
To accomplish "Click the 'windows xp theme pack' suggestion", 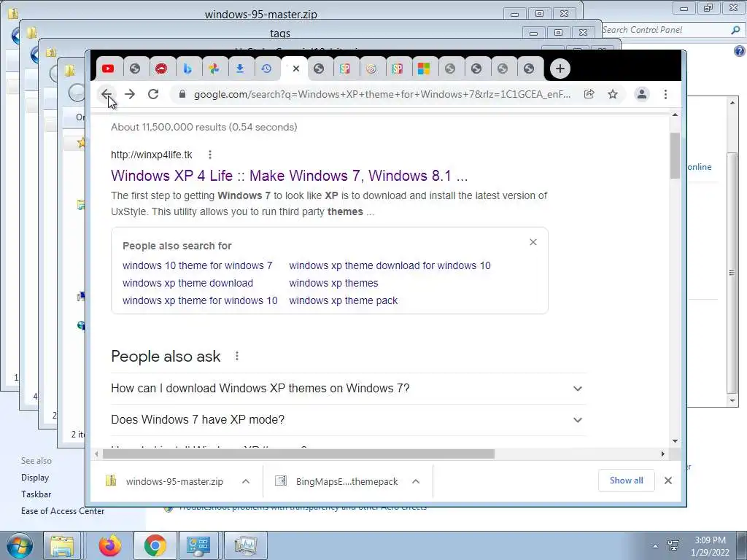I will tap(344, 300).
